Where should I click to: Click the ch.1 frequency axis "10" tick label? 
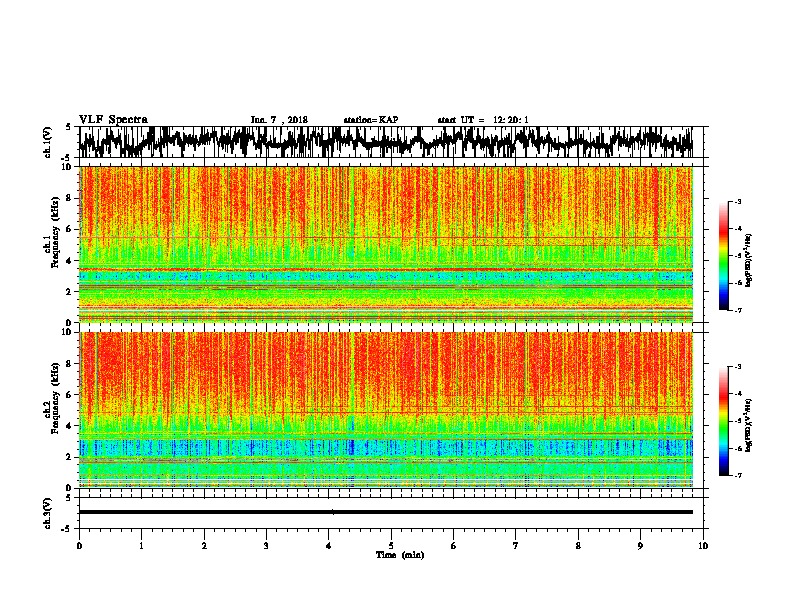(x=68, y=167)
